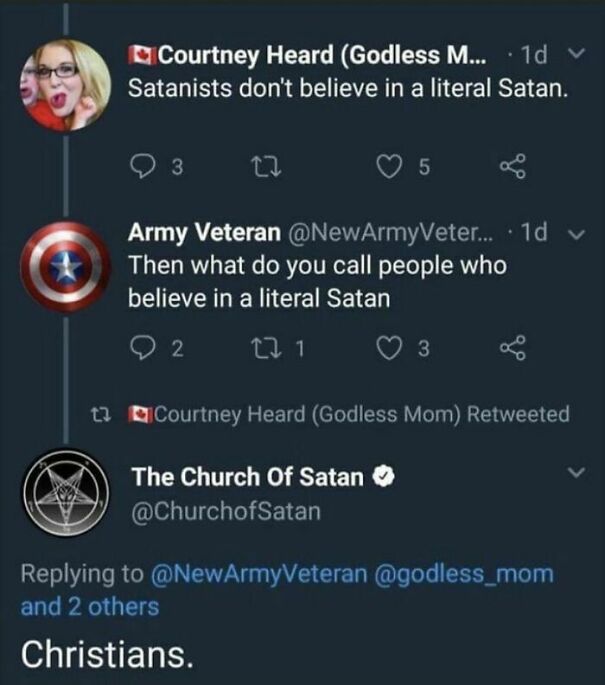Image resolution: width=605 pixels, height=685 pixels.
Task: Open Army Veteran's profile name
Action: click(204, 233)
